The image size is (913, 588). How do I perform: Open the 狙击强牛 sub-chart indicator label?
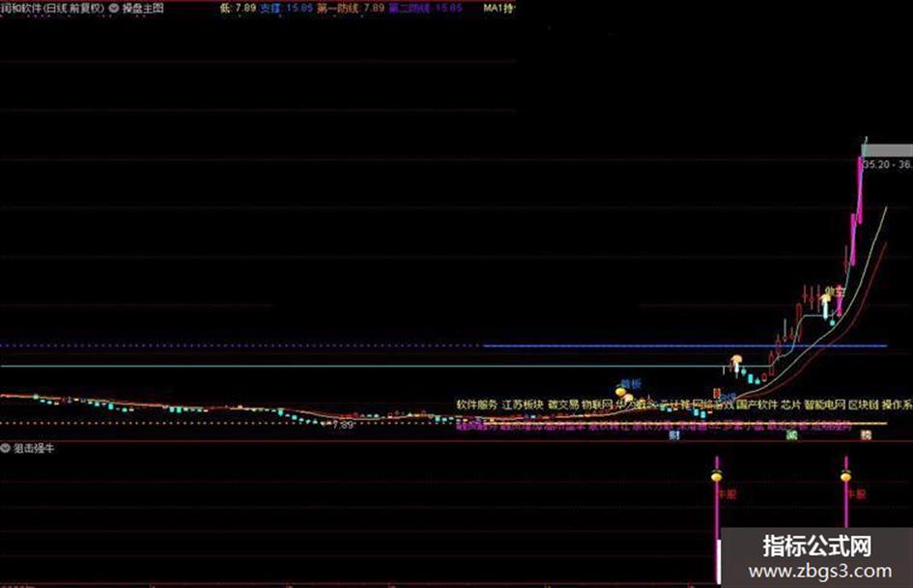(x=34, y=448)
